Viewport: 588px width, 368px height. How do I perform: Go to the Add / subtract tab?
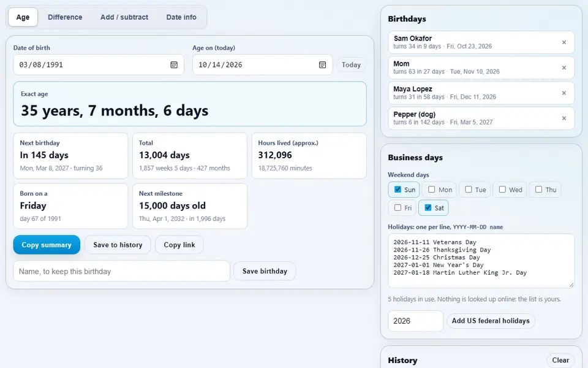(x=124, y=17)
